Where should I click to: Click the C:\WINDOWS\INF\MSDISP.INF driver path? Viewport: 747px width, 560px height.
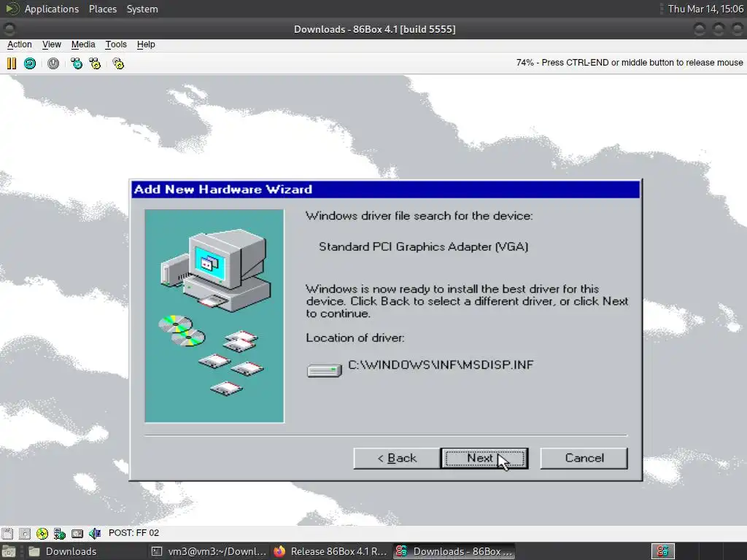441,365
